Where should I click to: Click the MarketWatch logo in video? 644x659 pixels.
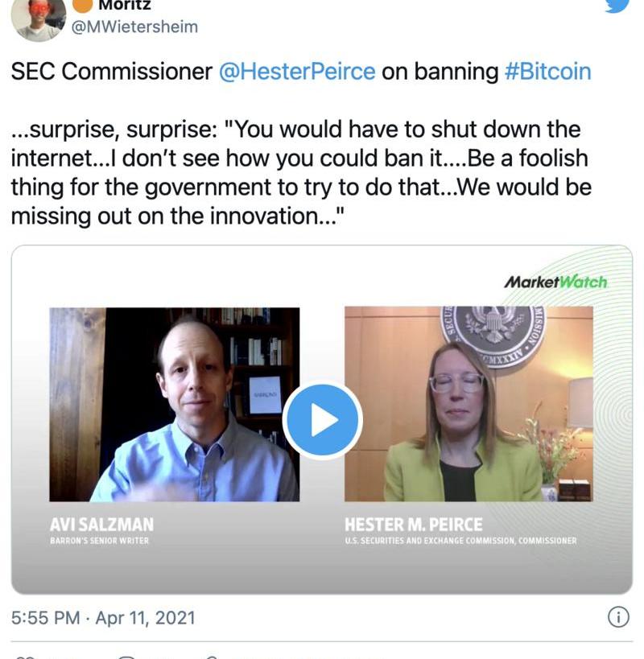(x=555, y=282)
